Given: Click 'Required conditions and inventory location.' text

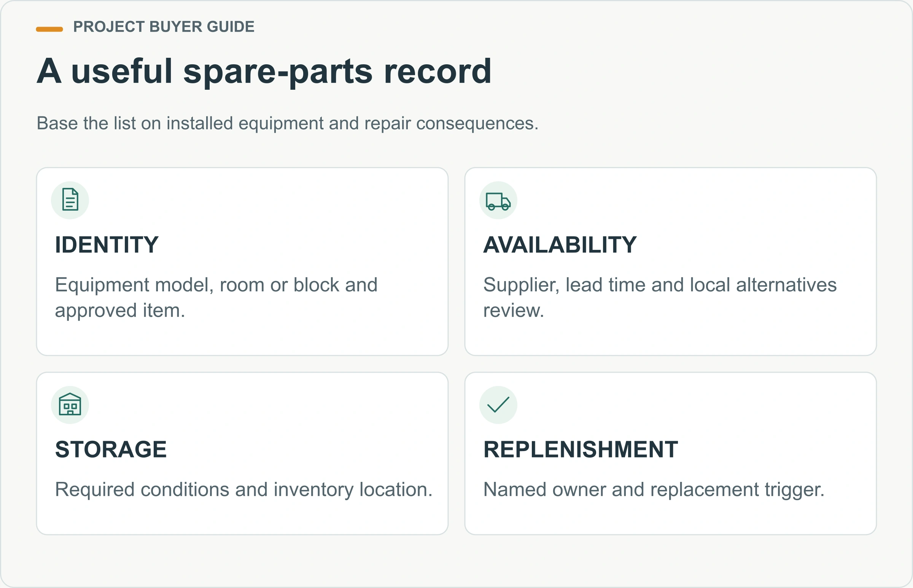Looking at the screenshot, I should tap(243, 489).
